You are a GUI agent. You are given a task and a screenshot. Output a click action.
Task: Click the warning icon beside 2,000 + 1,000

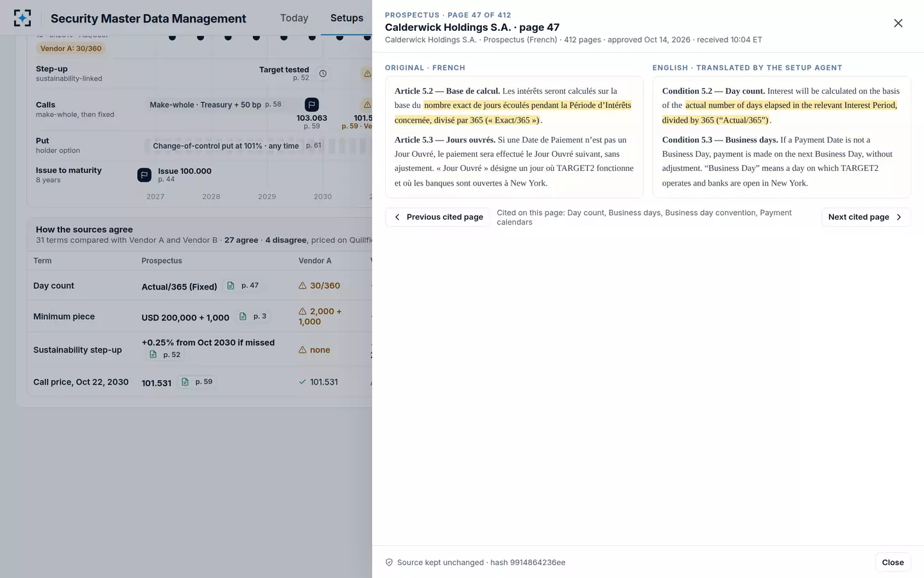[x=302, y=311]
